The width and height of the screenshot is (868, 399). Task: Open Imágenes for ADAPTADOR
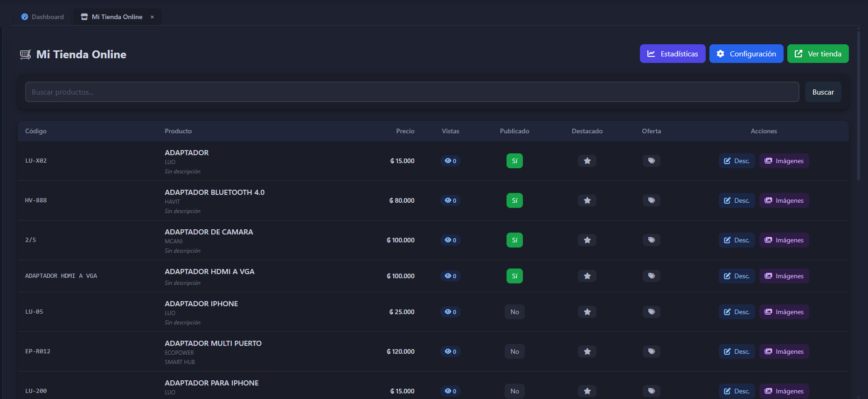point(784,161)
